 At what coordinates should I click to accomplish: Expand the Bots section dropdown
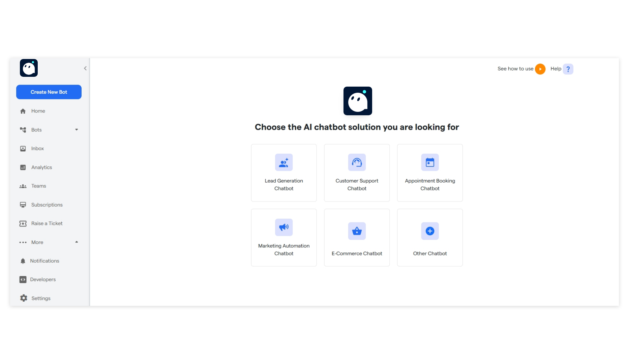click(76, 130)
